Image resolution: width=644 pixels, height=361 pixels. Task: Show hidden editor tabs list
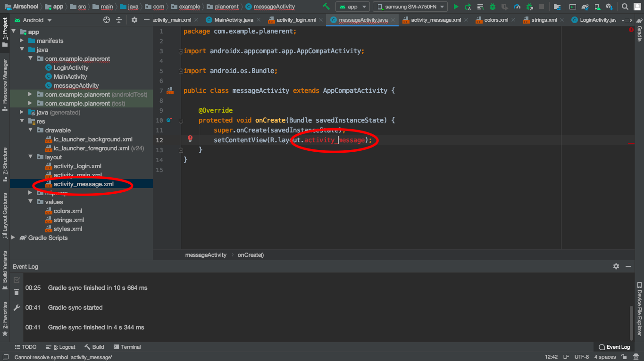(627, 20)
